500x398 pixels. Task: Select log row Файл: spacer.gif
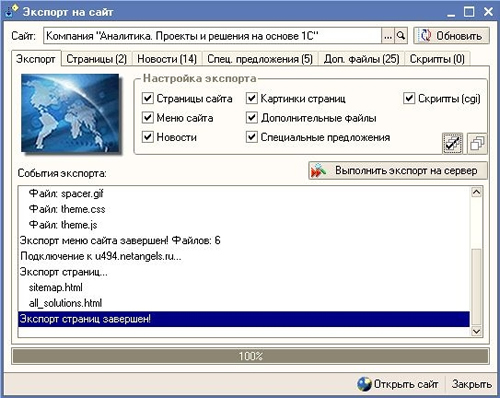coord(244,193)
